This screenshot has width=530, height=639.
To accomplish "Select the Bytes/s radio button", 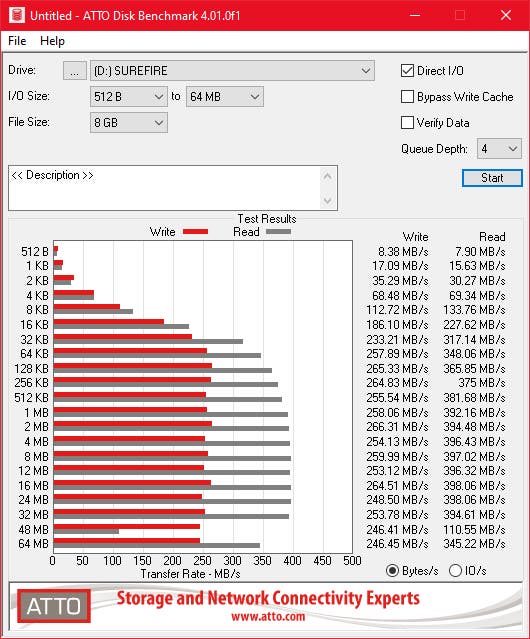I will 392,571.
